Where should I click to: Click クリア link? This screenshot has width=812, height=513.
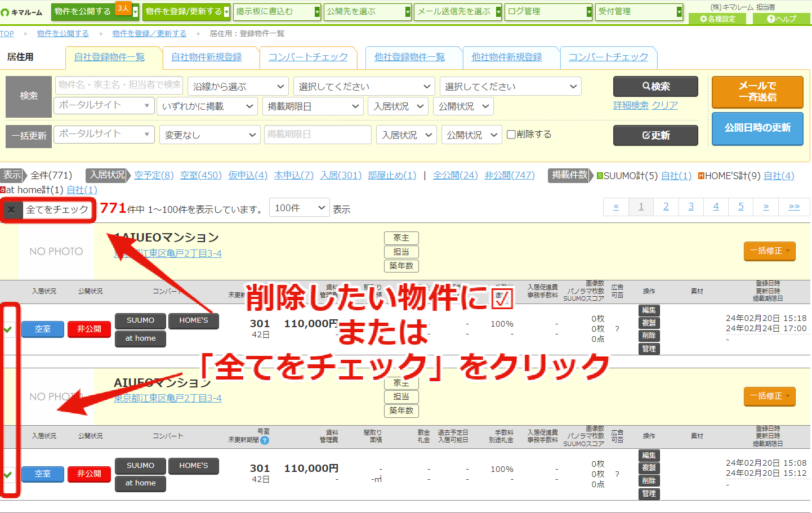click(665, 105)
